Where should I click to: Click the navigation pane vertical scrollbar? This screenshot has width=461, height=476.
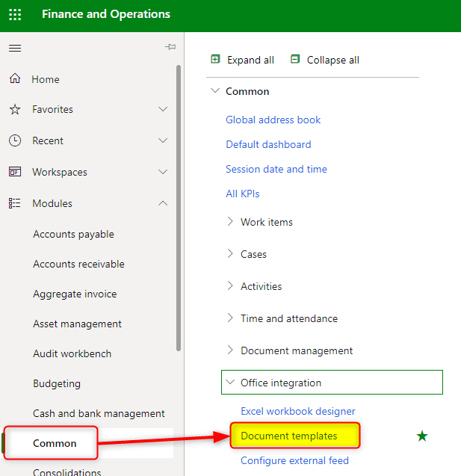click(x=178, y=209)
